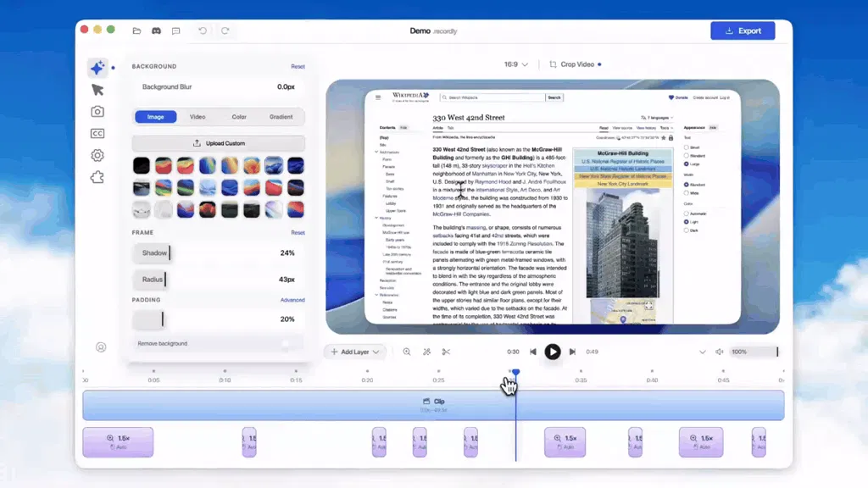Adjust the Radius slider
Viewport: 868px width, 488px height.
coord(219,280)
